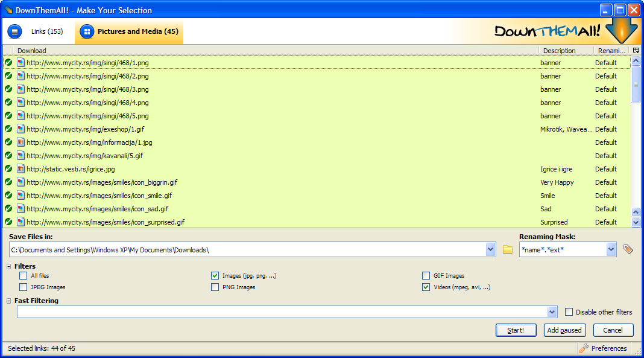Viewport: 644px width, 358px height.
Task: Cancel the selection dialog
Action: pos(613,330)
